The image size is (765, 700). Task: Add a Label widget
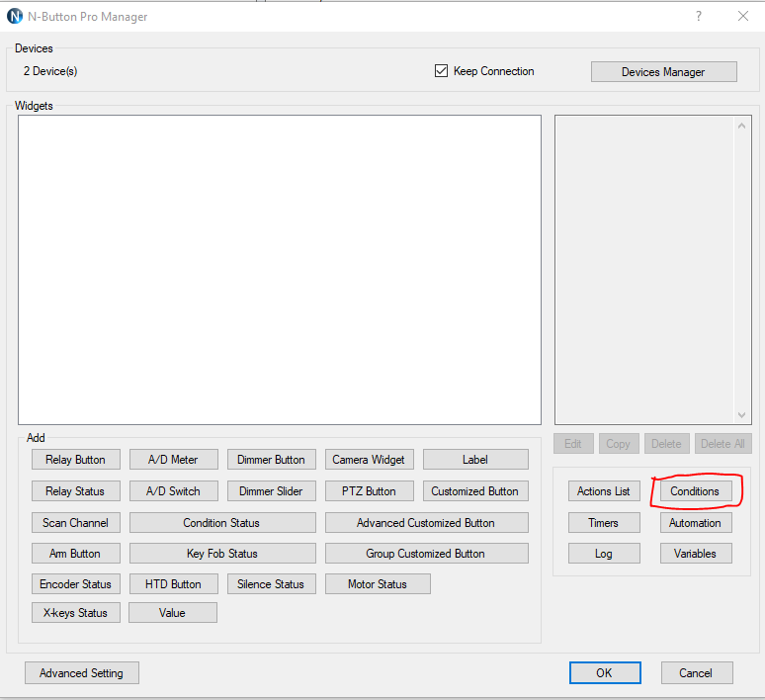click(475, 460)
